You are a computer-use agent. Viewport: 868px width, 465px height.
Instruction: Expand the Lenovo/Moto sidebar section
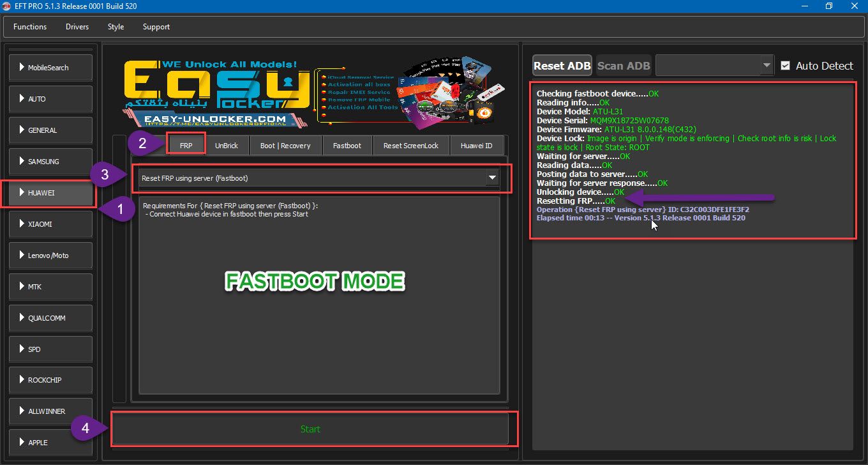click(x=51, y=255)
